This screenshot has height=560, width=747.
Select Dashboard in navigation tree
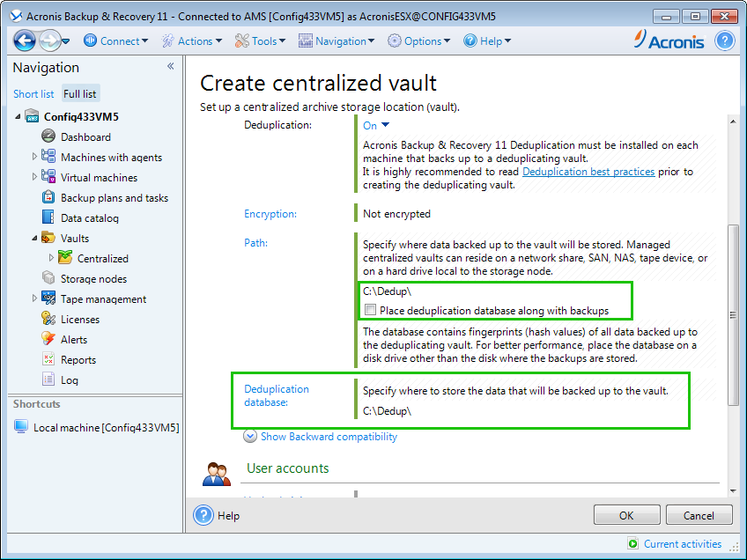coord(85,137)
